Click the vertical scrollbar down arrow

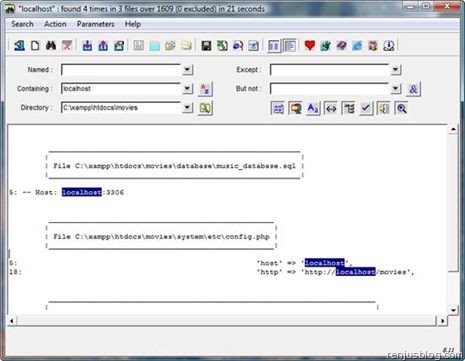click(453, 310)
